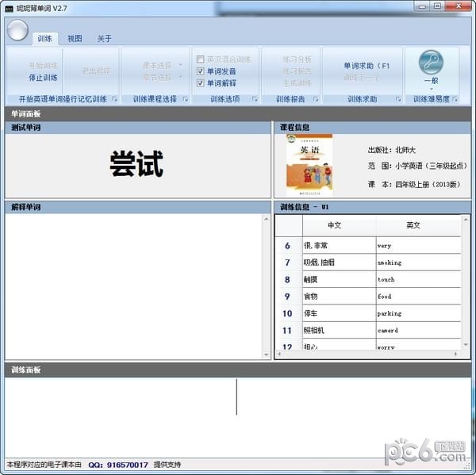Image resolution: width=476 pixels, height=475 pixels.
Task: Click the QQ: 916570017 status bar text
Action: (118, 465)
